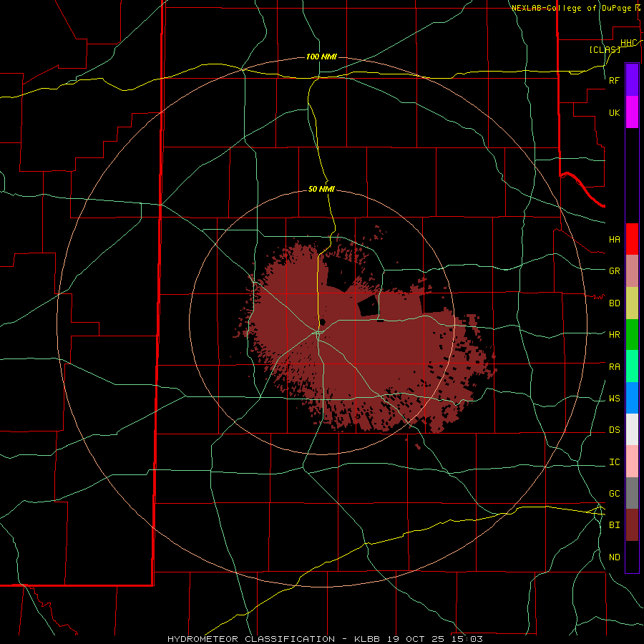
Task: Click the blue WS color swatch
Action: [x=632, y=398]
